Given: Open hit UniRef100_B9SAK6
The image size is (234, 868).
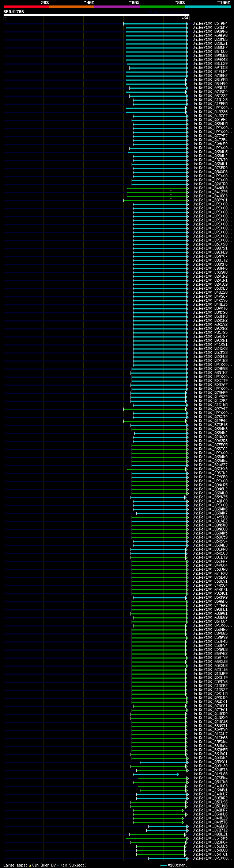Looking at the screenshot, I should click(x=210, y=32).
